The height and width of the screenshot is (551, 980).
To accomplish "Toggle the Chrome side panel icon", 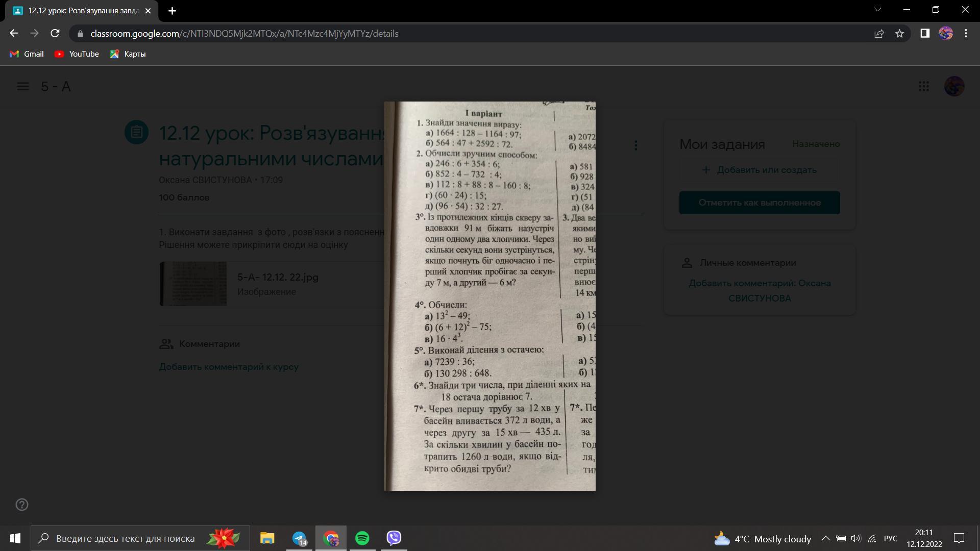I will click(924, 34).
